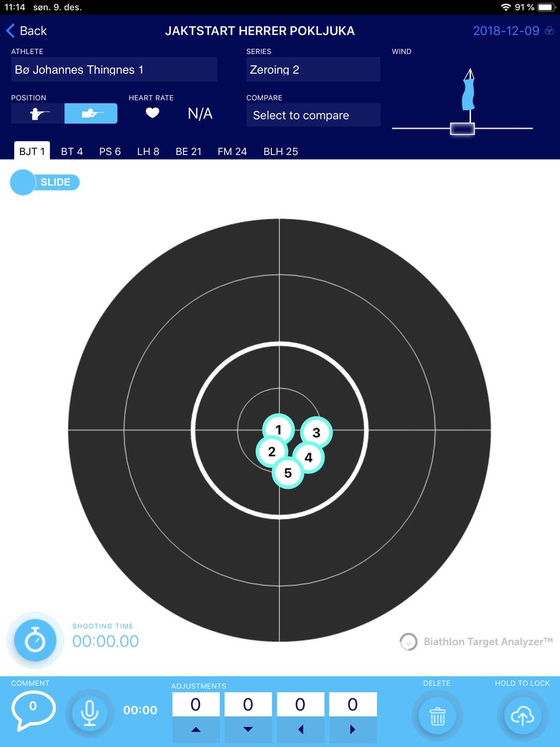Go back using the Back button

(x=26, y=31)
